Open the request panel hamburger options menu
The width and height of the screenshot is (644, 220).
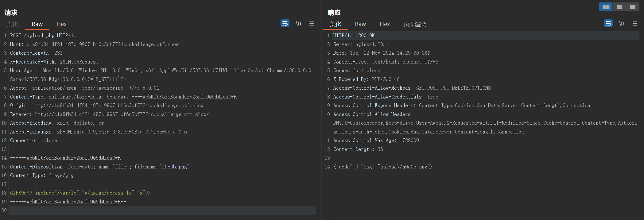[x=312, y=23]
